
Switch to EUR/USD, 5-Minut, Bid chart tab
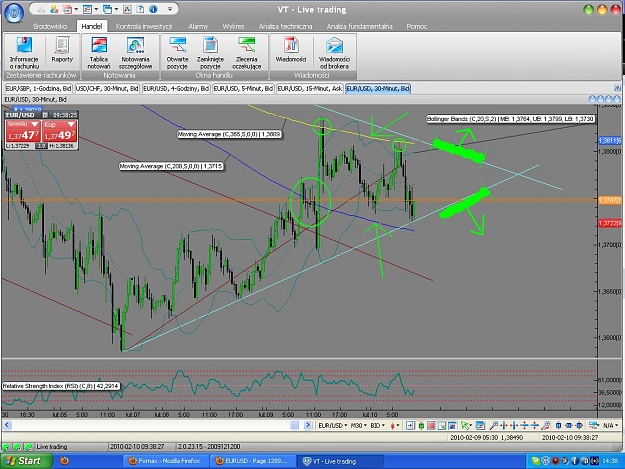click(244, 88)
